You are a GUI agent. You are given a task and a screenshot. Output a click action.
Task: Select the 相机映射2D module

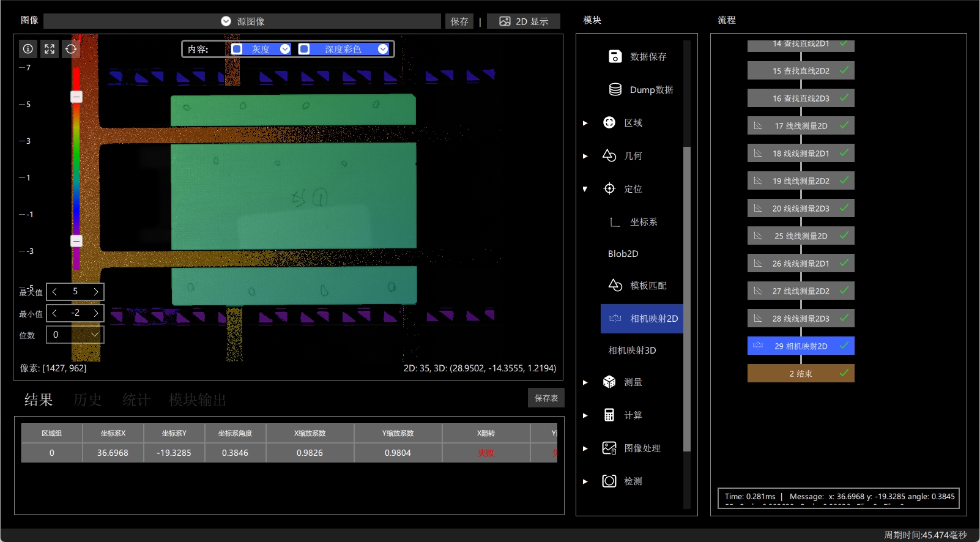[642, 318]
